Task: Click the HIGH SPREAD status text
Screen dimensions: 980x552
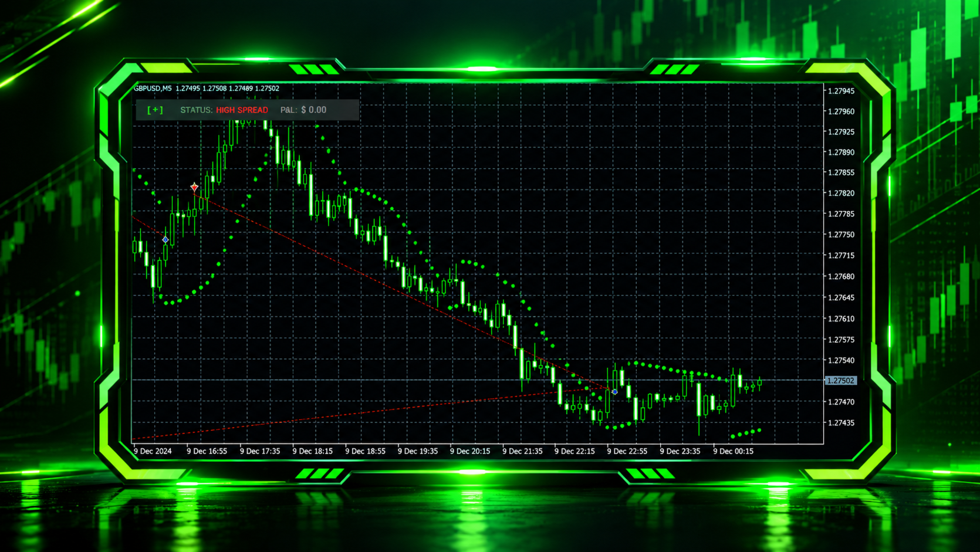Action: 242,110
